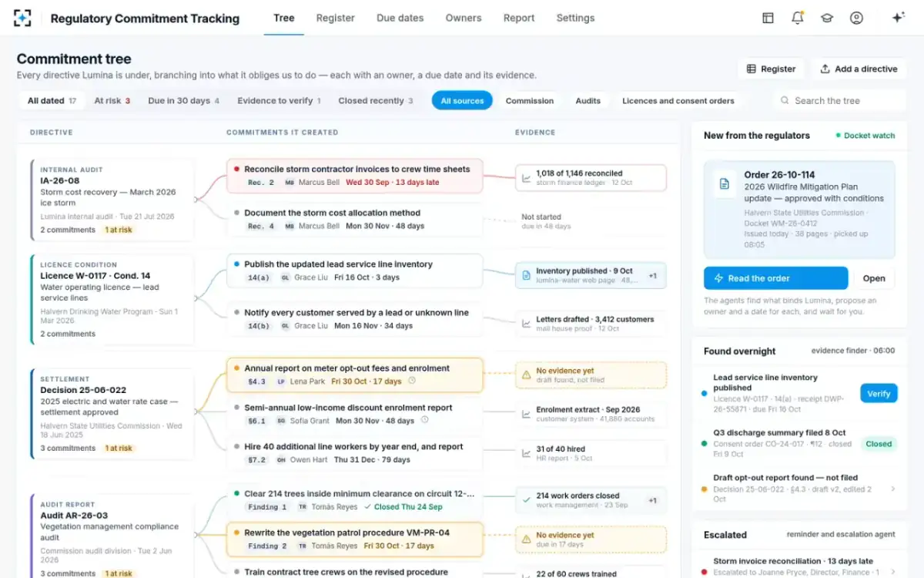
Task: Click the Read the order button
Action: [x=775, y=278]
